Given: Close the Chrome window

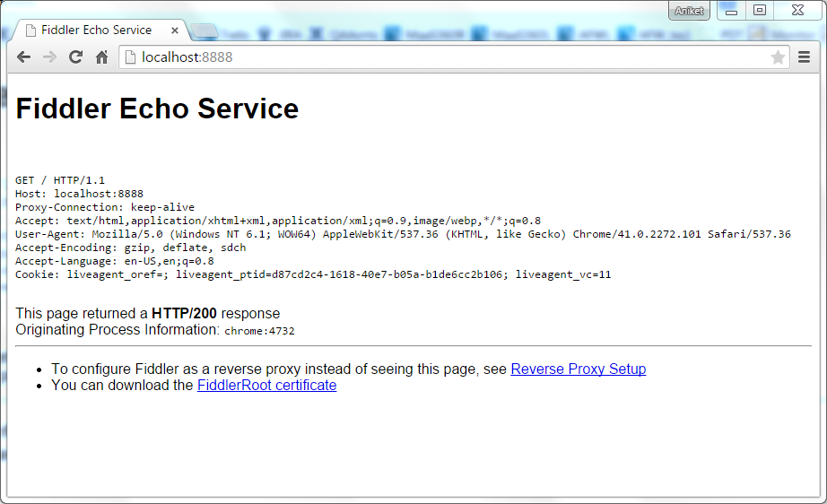Looking at the screenshot, I should (x=797, y=10).
